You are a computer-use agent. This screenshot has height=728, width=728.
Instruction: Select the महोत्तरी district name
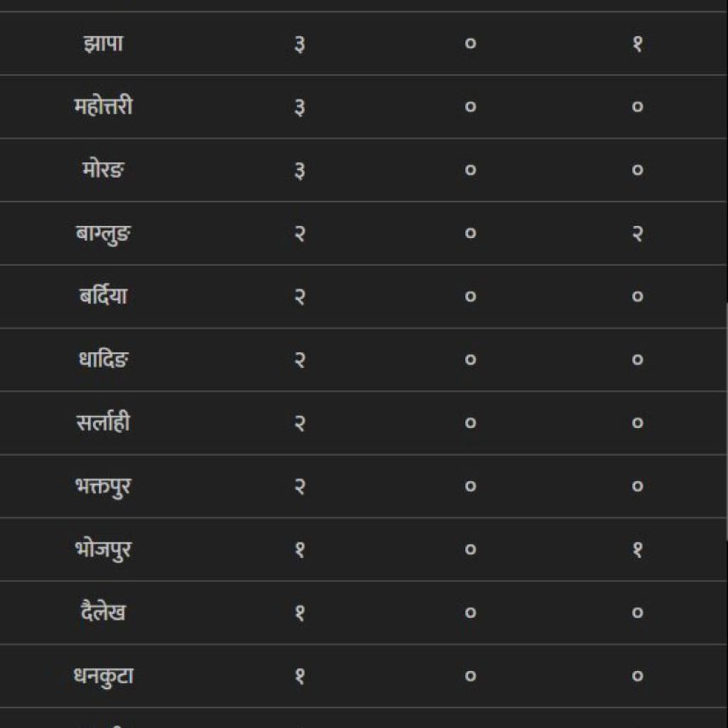[103, 107]
